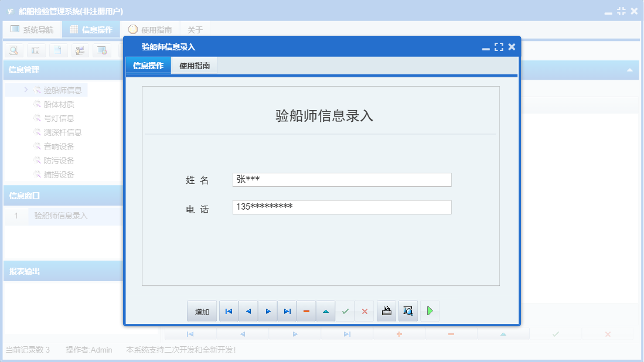The width and height of the screenshot is (644, 362).
Task: Click inside the 姓名 name input field
Action: coord(342,179)
